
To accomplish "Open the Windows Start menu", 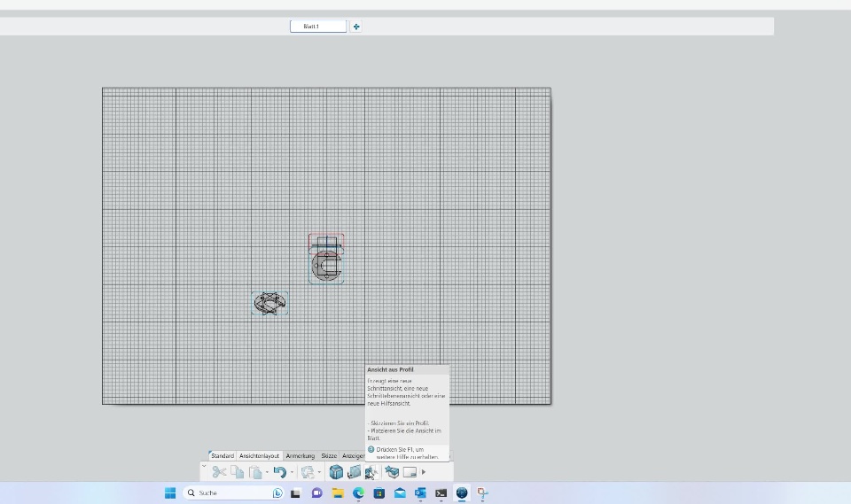I will click(170, 492).
